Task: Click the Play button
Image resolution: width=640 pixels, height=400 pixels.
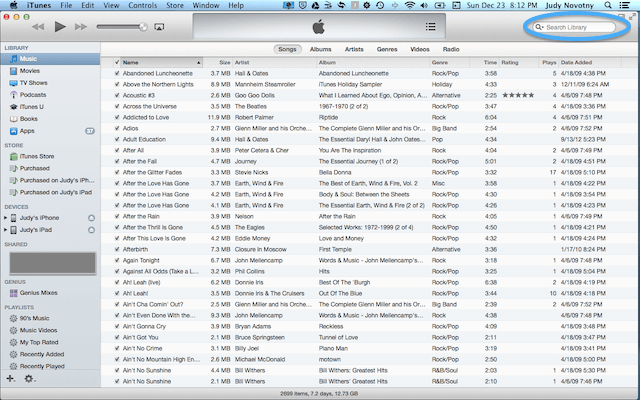Action: 60,27
